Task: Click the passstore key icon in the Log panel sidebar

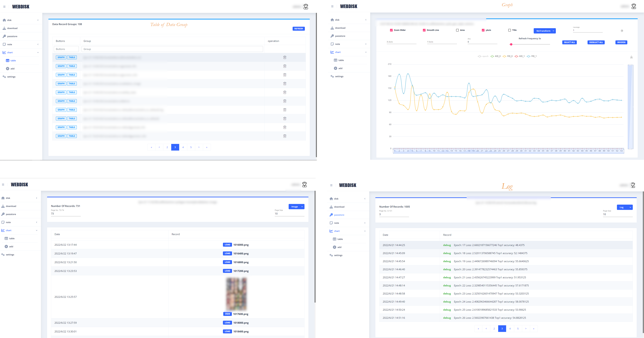Action: click(331, 215)
